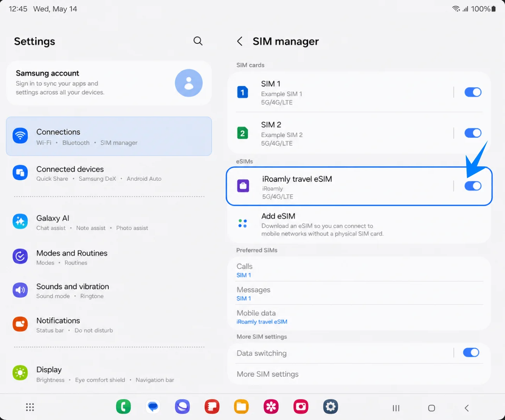Launch the Settings gear app from dock
Viewport: 505px width, 420px height.
(x=330, y=407)
